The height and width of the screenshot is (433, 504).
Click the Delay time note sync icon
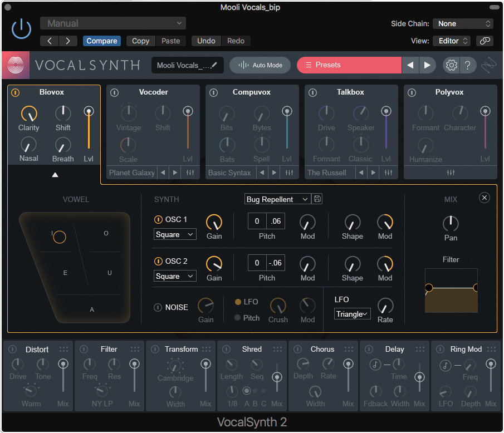tap(375, 365)
